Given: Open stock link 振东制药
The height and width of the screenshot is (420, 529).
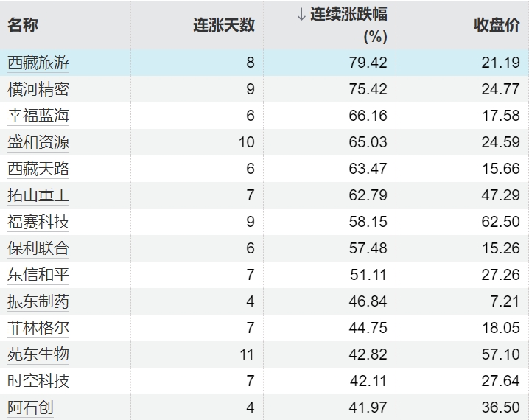Looking at the screenshot, I should pyautogui.click(x=38, y=301).
